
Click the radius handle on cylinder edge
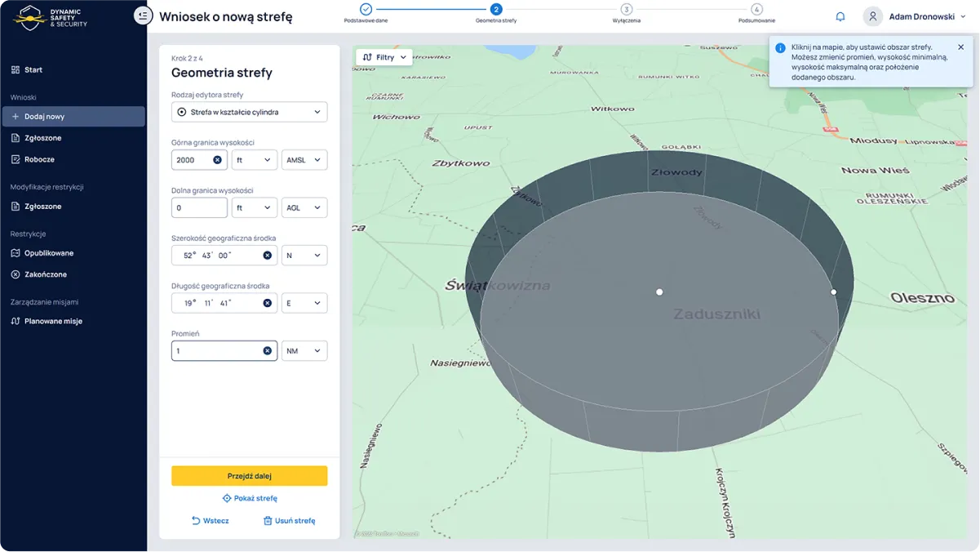(833, 292)
